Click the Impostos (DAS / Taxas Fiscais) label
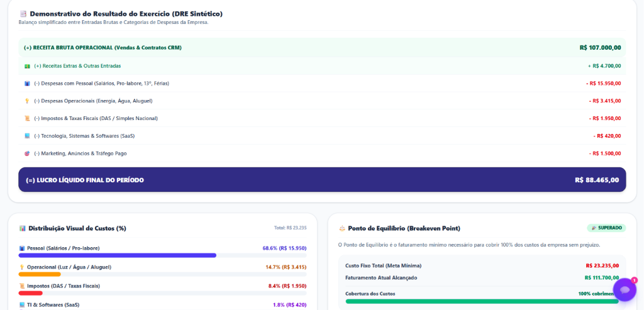644x310 pixels. (64, 286)
